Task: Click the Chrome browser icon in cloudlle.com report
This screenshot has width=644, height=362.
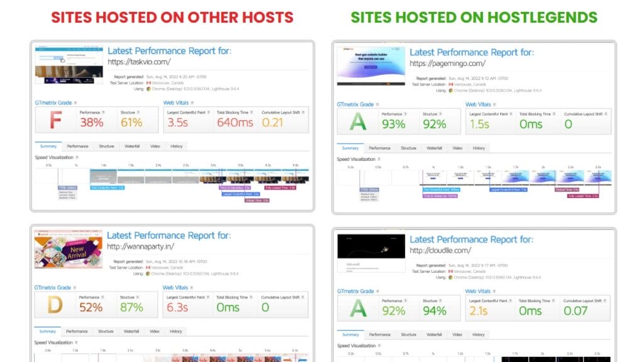Action: pyautogui.click(x=450, y=277)
